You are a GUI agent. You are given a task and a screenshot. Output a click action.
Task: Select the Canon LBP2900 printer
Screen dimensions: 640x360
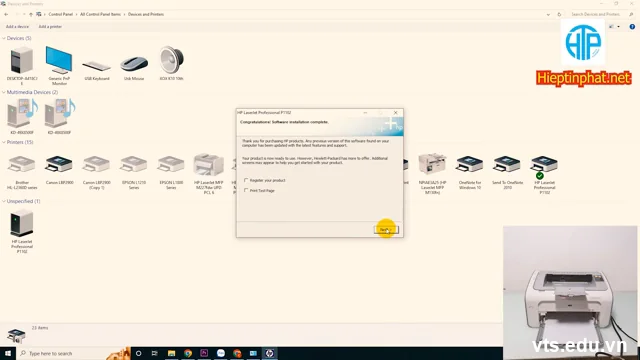59,164
